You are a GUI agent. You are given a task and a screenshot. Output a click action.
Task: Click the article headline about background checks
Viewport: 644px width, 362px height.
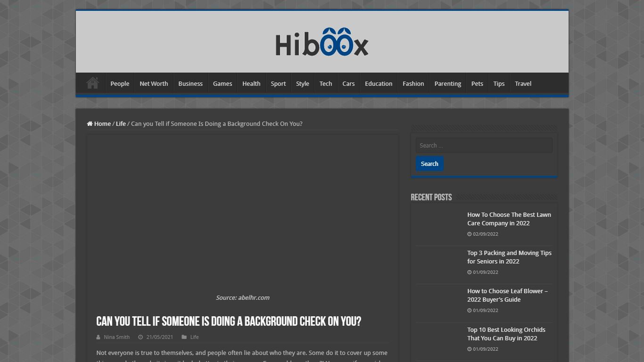coord(229,321)
